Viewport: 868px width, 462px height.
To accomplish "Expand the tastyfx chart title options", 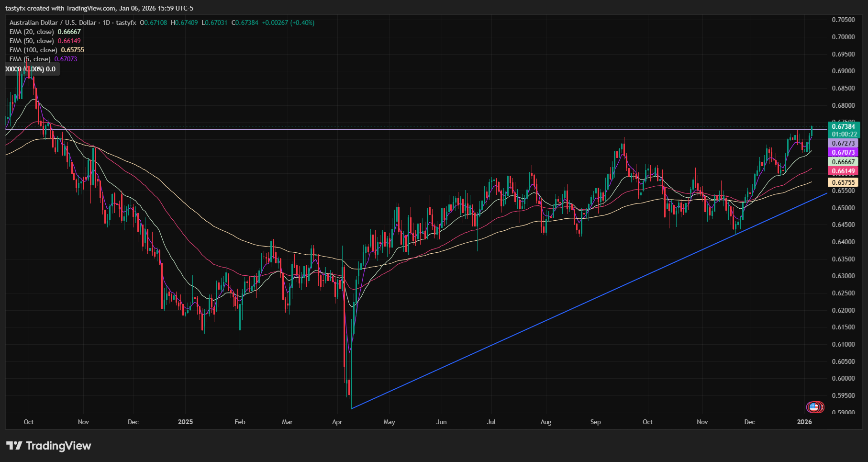I will coord(126,22).
